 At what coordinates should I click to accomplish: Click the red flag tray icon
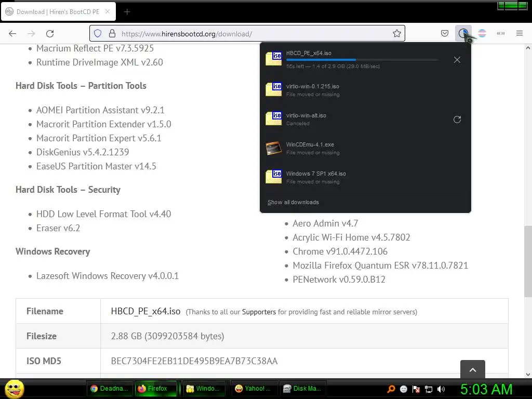[x=416, y=389]
